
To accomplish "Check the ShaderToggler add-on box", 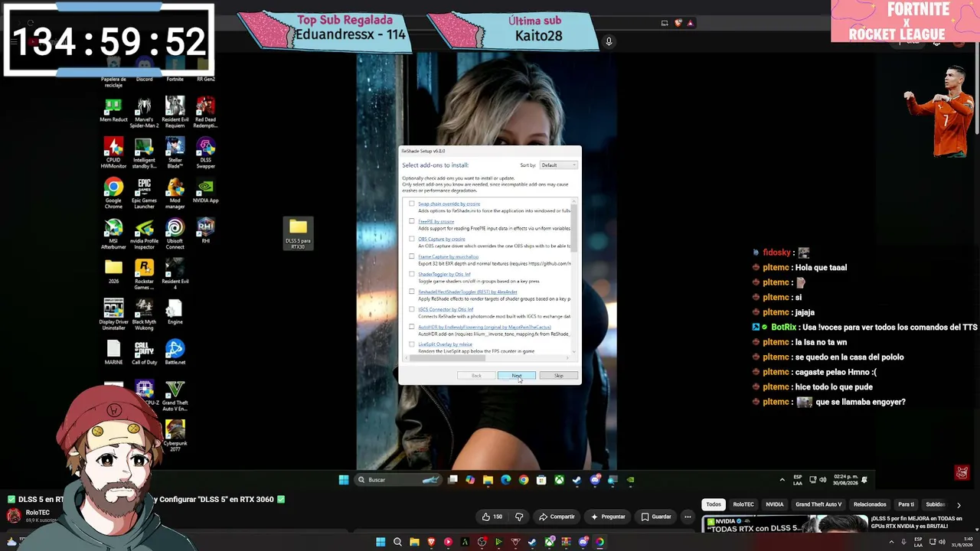I will tap(412, 274).
